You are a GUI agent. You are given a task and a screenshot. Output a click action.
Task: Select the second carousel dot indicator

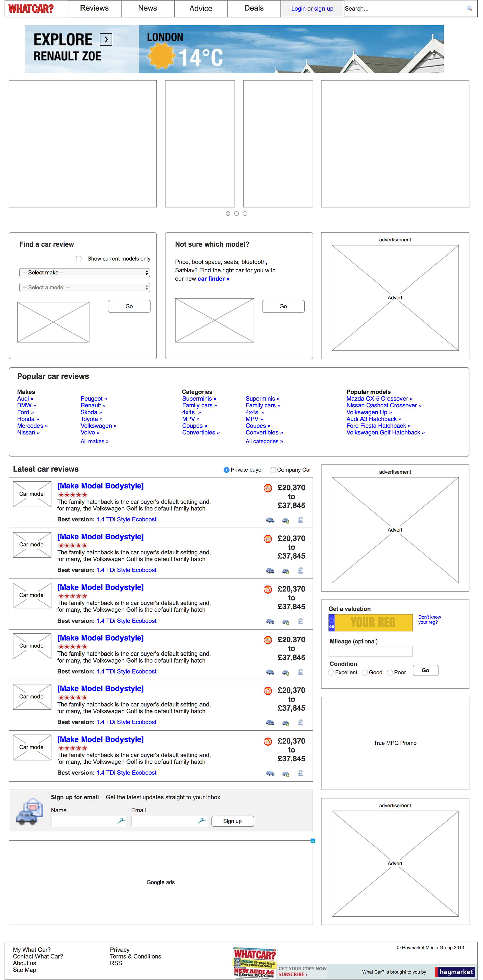[236, 213]
